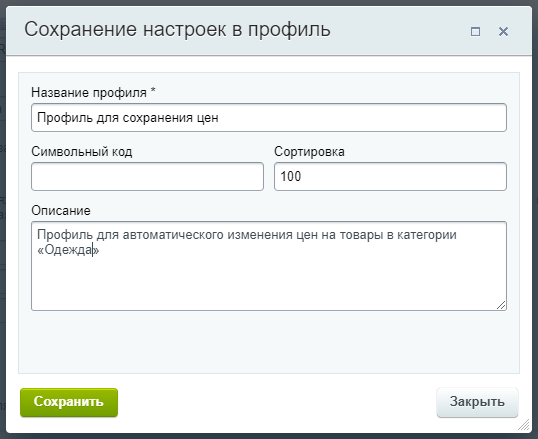
Task: Focus the Название профиля text field
Action: pyautogui.click(x=269, y=117)
